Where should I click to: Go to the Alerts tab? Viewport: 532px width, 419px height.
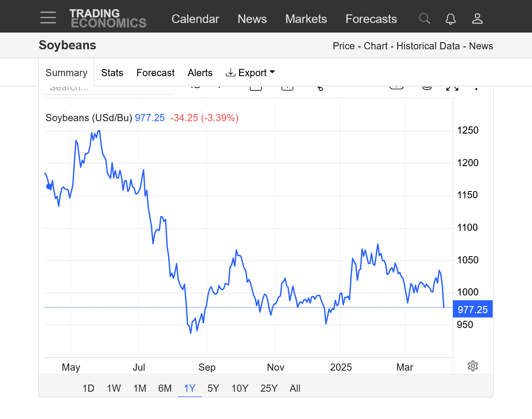200,73
